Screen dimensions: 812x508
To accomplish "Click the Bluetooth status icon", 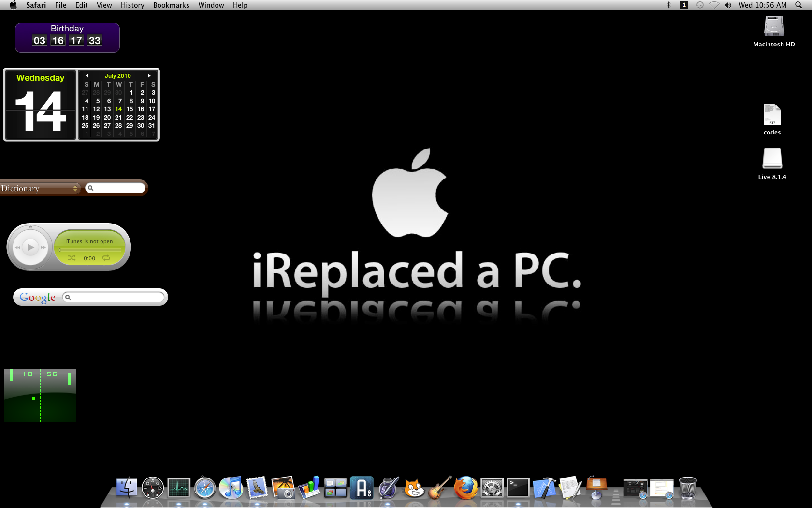I will click(x=669, y=5).
